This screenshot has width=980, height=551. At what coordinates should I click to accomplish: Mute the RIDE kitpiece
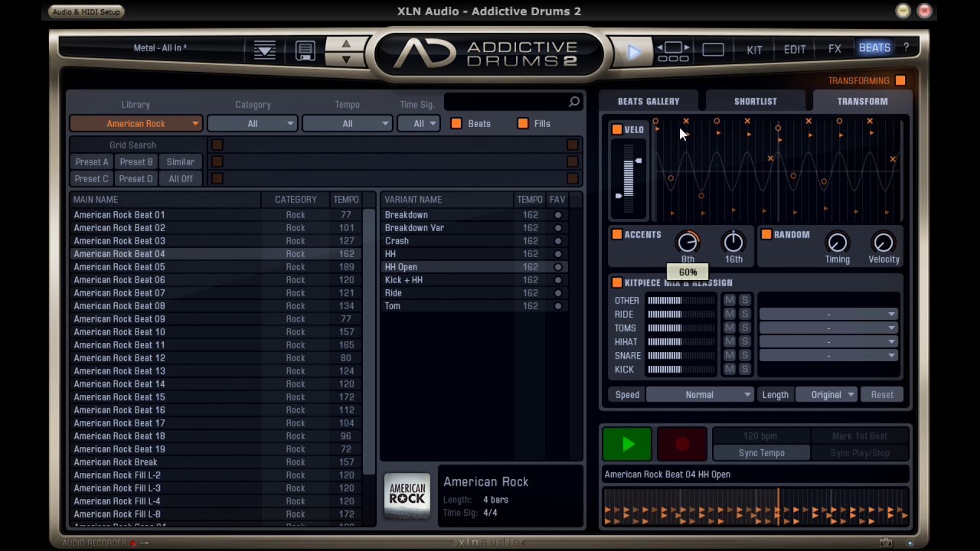coord(730,315)
